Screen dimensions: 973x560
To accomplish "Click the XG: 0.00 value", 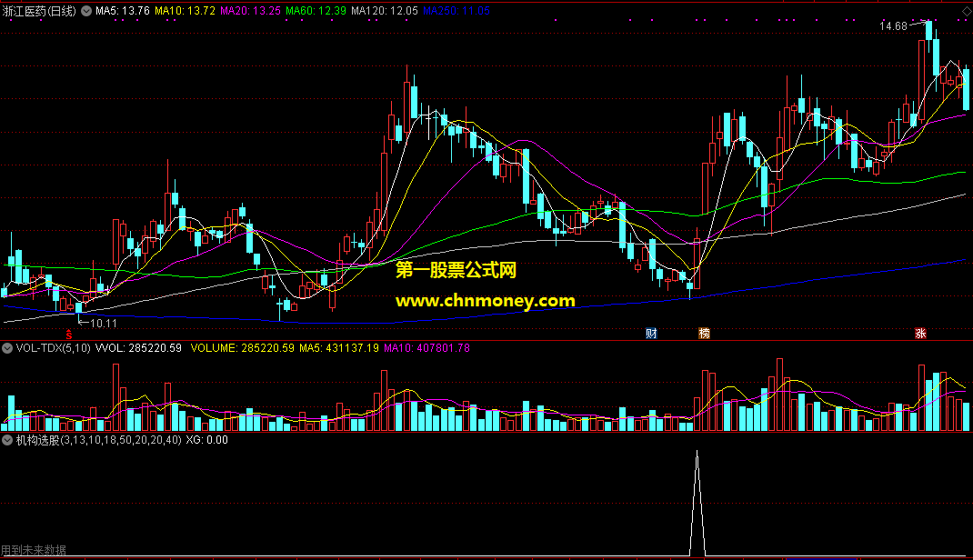I will tap(207, 440).
